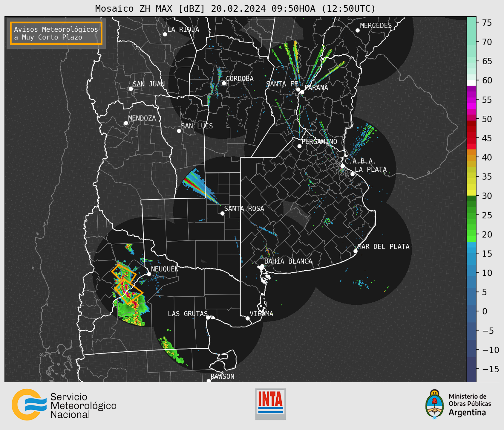The image size is (504, 430).
Task: Click the Mar del Plata city marker dot
Action: (x=356, y=251)
